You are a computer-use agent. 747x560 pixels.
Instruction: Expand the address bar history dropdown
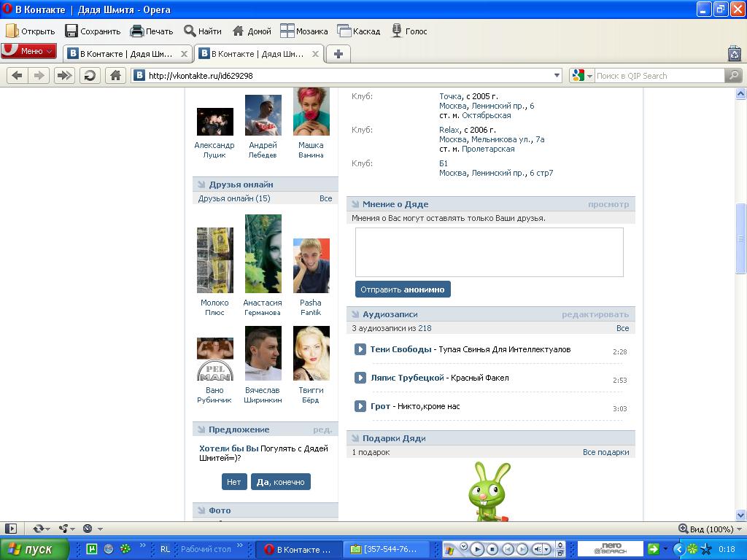click(x=557, y=76)
